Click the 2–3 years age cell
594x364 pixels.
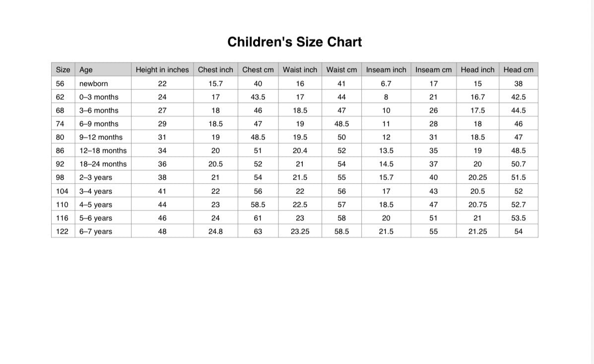coord(96,178)
